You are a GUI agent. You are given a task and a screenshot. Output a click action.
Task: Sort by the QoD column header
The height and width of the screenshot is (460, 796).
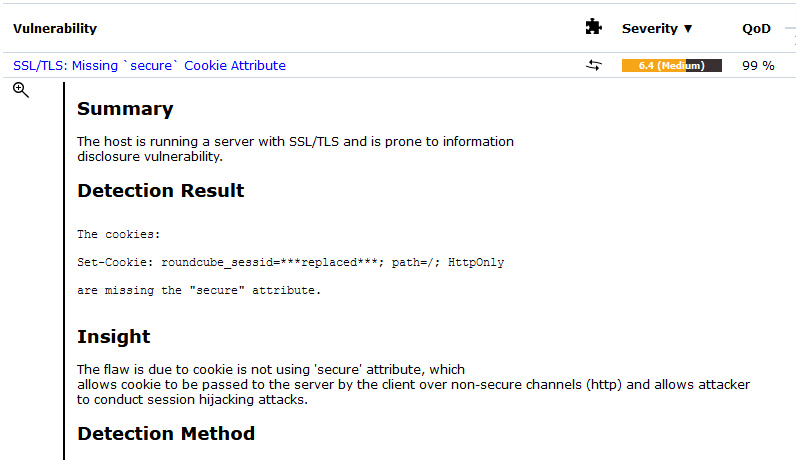[x=756, y=28]
